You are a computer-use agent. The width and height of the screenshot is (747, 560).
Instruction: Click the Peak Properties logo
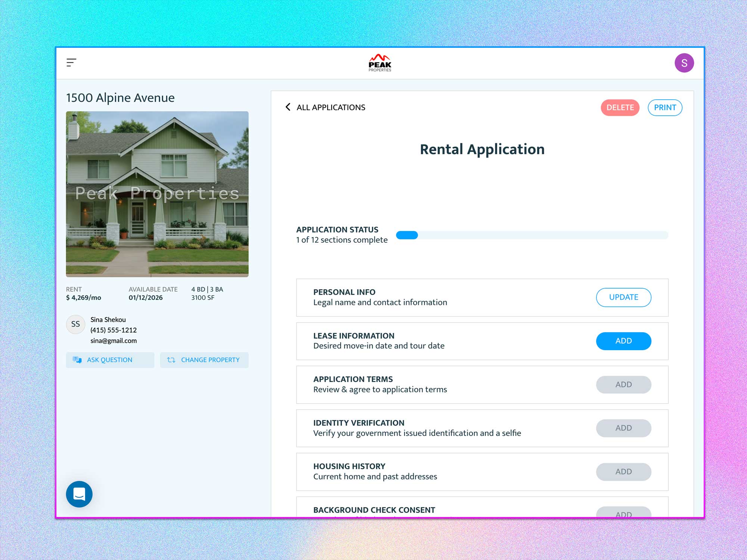380,63
